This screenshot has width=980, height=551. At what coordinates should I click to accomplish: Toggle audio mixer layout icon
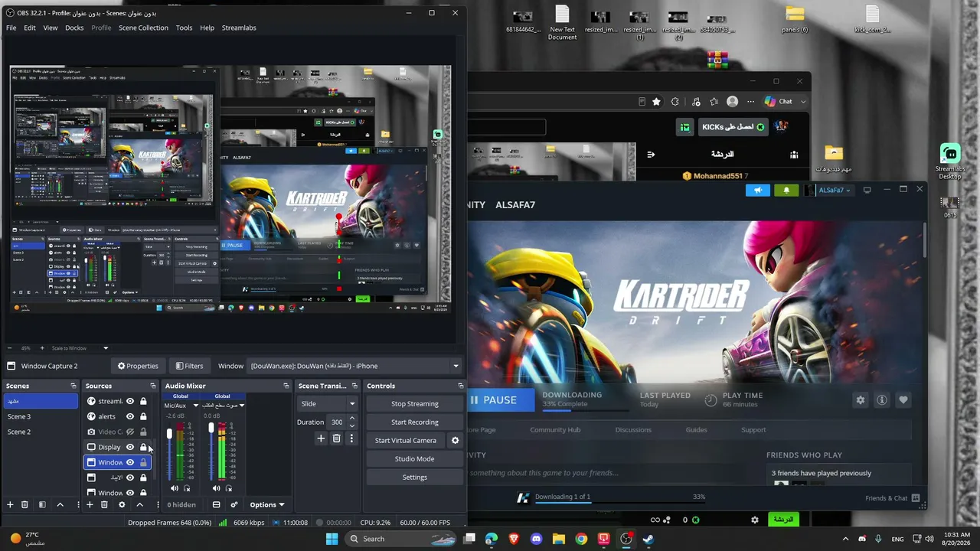coord(216,504)
